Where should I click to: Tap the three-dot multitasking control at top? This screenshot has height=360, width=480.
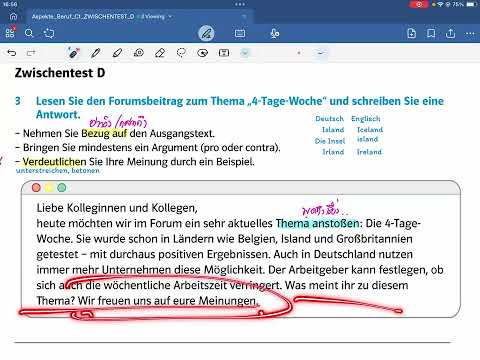point(240,4)
